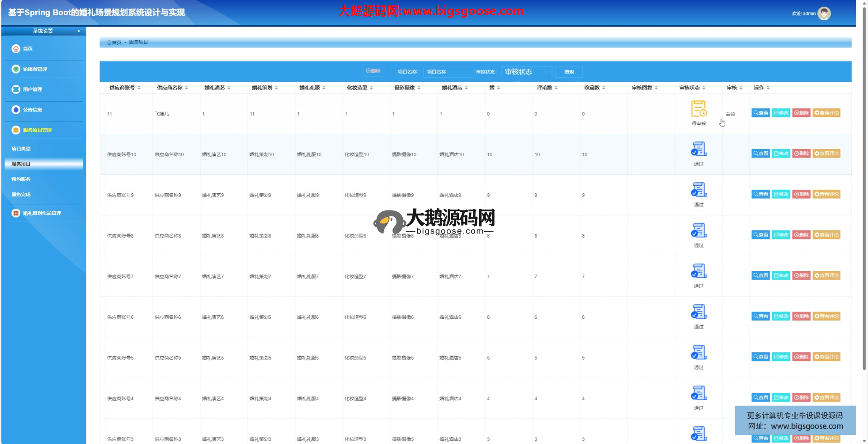Image resolution: width=868 pixels, height=444 pixels.
Task: Click the 公告信息 droplet icon
Action: coord(16,110)
